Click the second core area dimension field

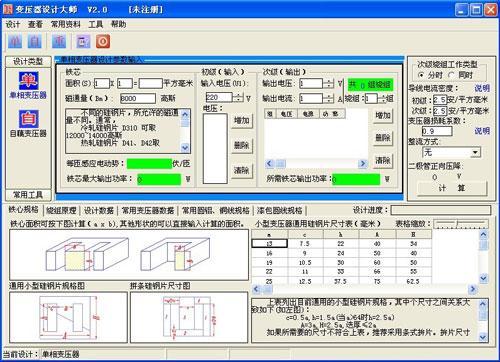coord(125,83)
